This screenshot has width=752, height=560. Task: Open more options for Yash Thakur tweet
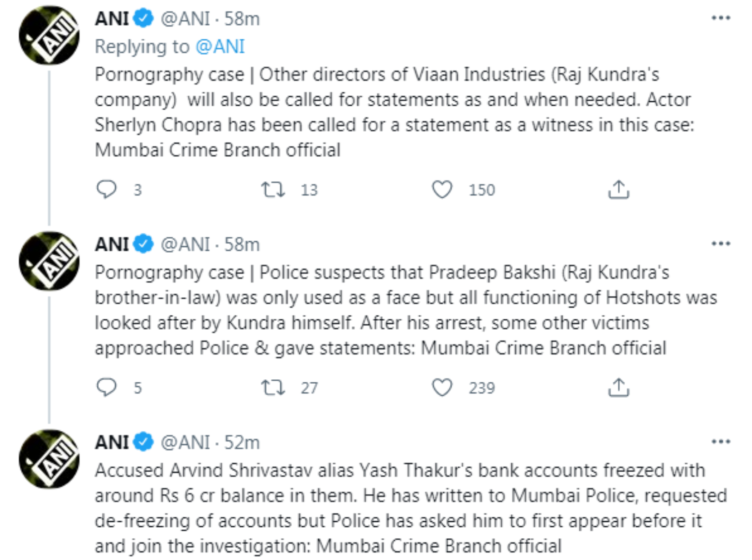point(721,441)
